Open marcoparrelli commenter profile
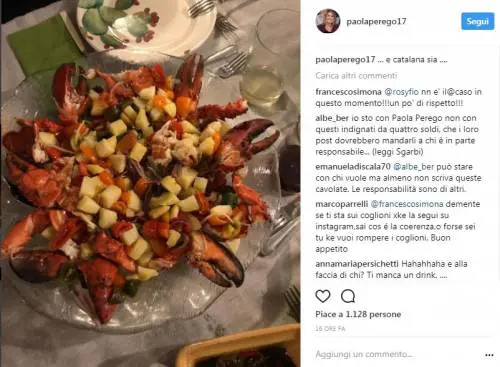 point(342,204)
